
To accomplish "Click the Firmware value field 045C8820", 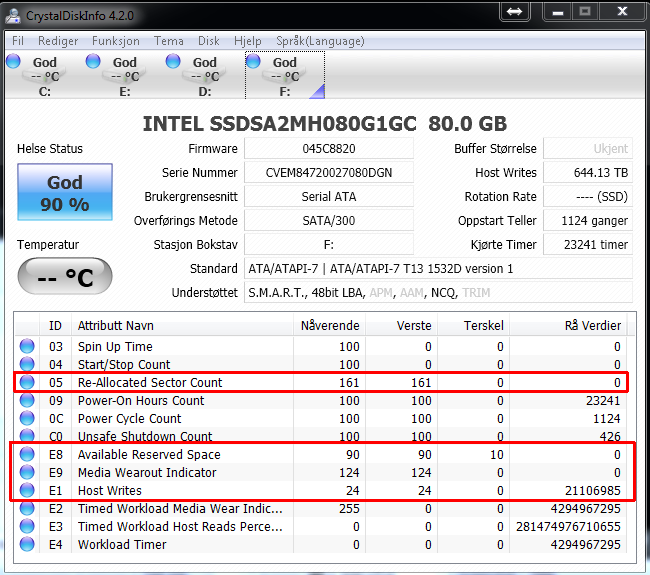I will pos(329,148).
